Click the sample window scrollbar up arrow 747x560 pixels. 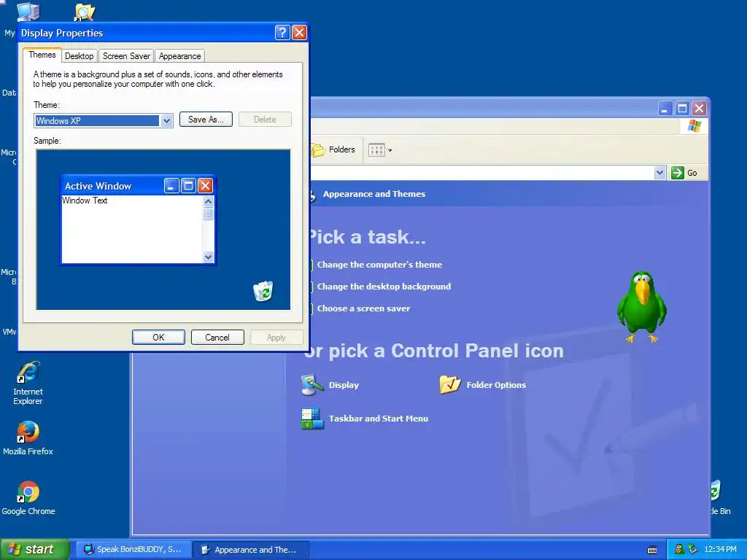click(x=208, y=201)
